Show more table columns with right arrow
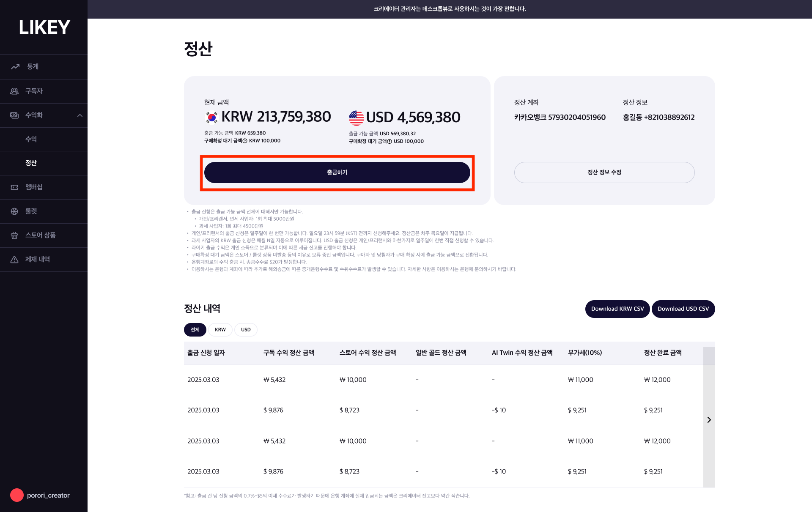 coord(709,420)
